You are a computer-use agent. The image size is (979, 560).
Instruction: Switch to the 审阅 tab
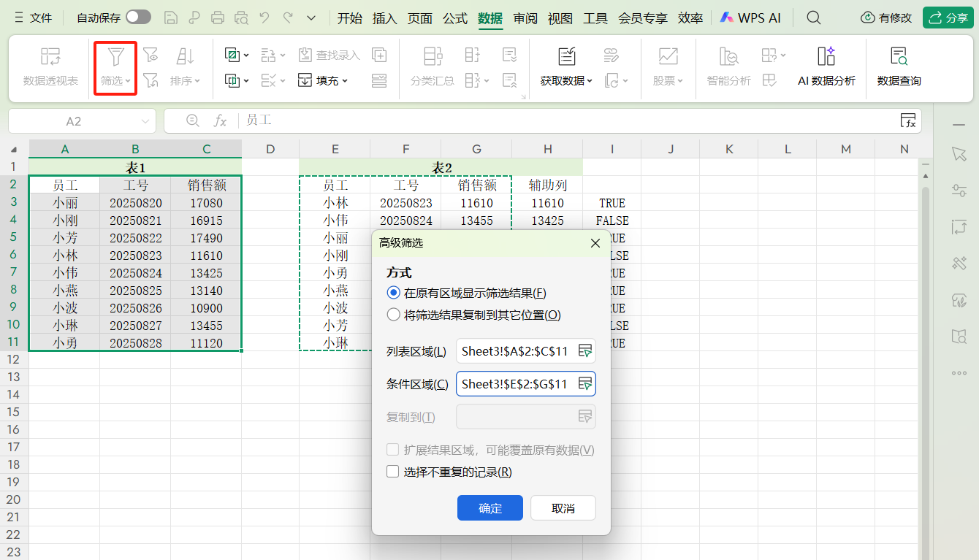525,18
